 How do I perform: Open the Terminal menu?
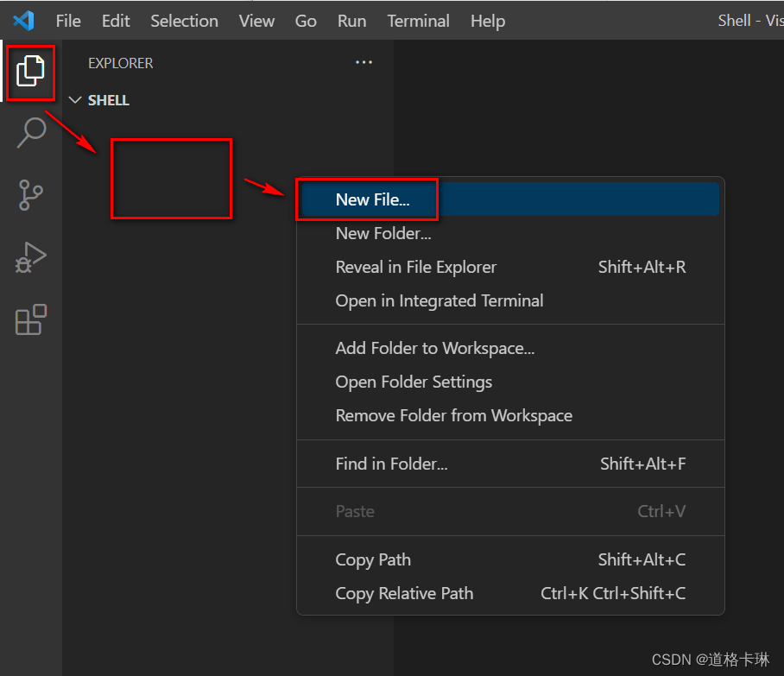point(418,21)
